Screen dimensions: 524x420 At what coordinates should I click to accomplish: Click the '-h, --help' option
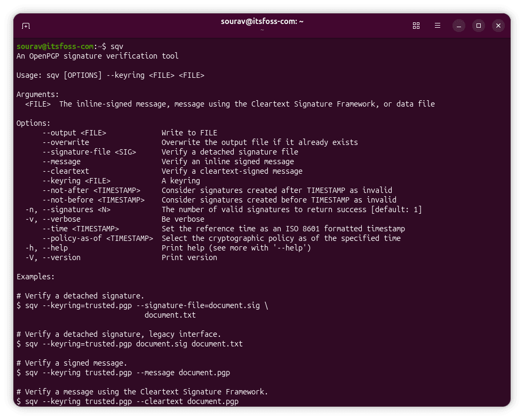coord(46,248)
